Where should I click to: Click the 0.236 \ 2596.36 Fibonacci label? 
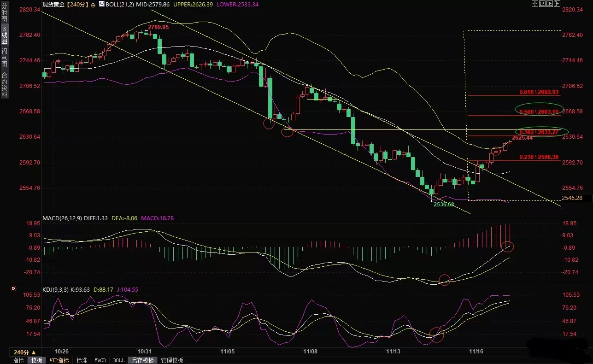coord(539,157)
